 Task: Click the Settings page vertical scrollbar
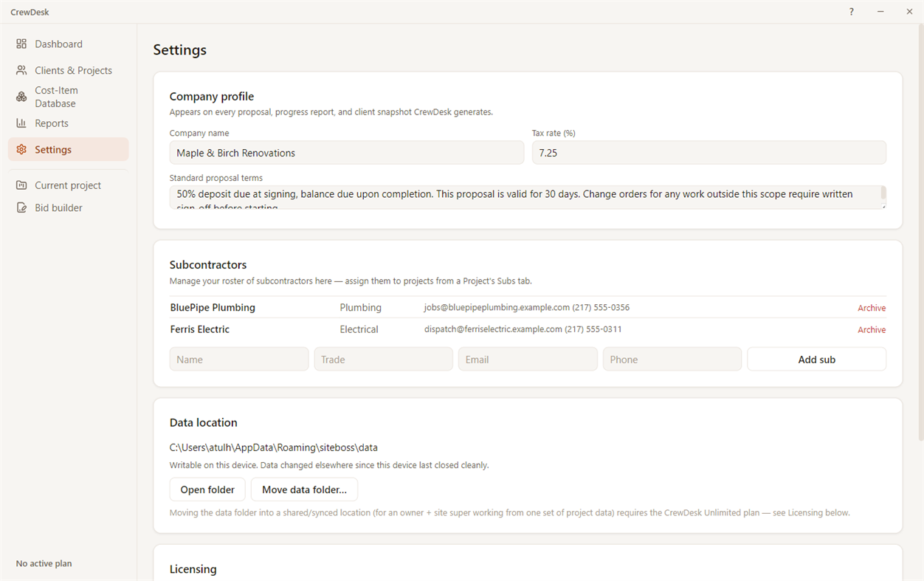920,233
